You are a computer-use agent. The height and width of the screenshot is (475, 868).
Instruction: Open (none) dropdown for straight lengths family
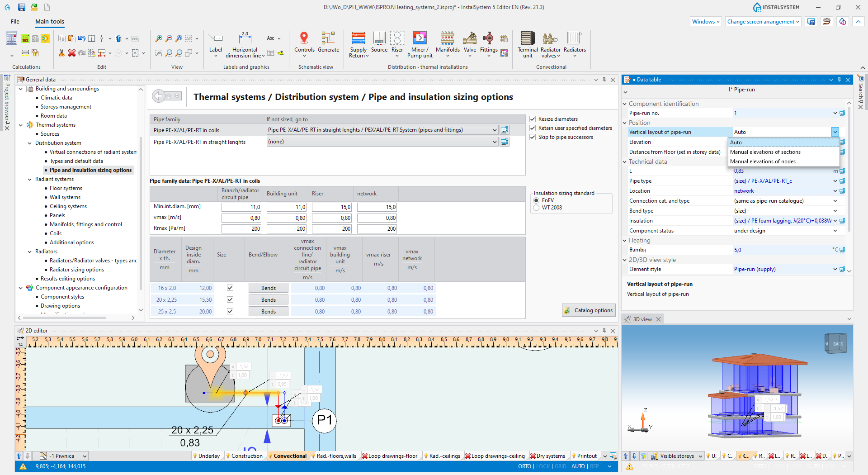[x=495, y=142]
